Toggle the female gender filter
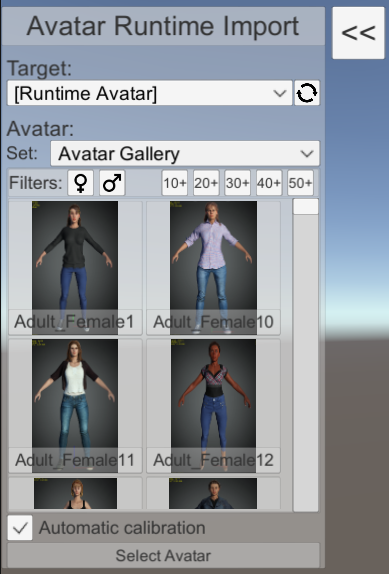389x575 pixels. pyautogui.click(x=81, y=183)
